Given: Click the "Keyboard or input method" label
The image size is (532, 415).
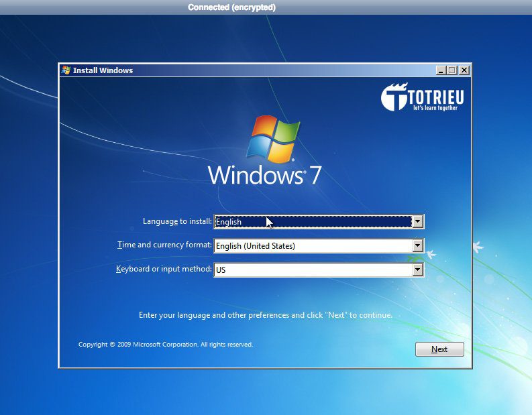Looking at the screenshot, I should click(164, 270).
